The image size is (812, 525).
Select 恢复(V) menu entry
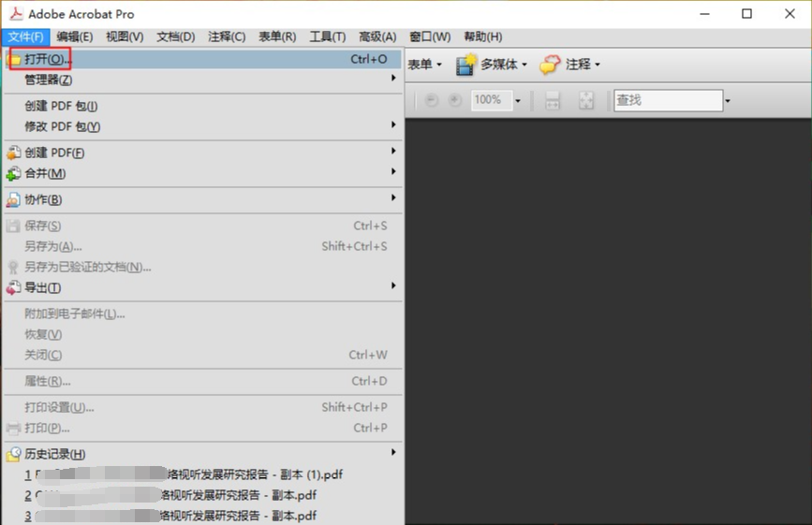coord(203,335)
